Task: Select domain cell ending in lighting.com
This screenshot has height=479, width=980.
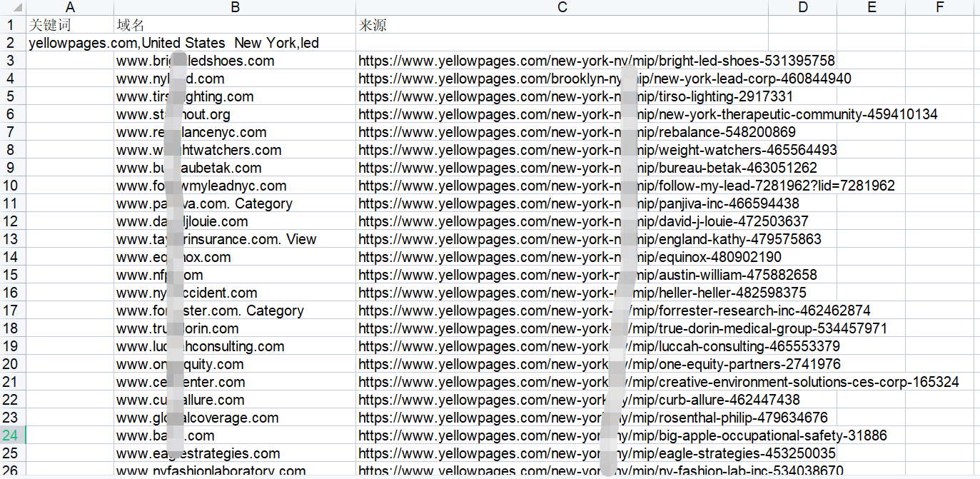Action: tap(235, 96)
